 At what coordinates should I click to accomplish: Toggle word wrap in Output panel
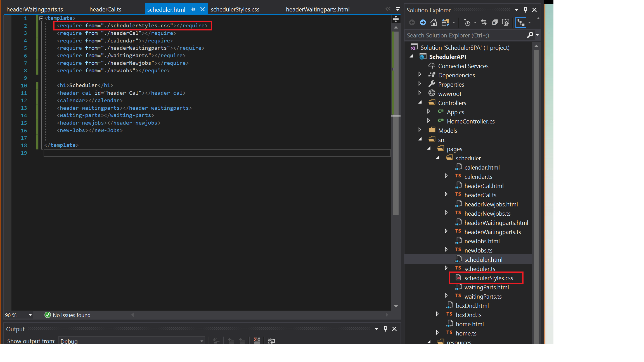tap(271, 340)
